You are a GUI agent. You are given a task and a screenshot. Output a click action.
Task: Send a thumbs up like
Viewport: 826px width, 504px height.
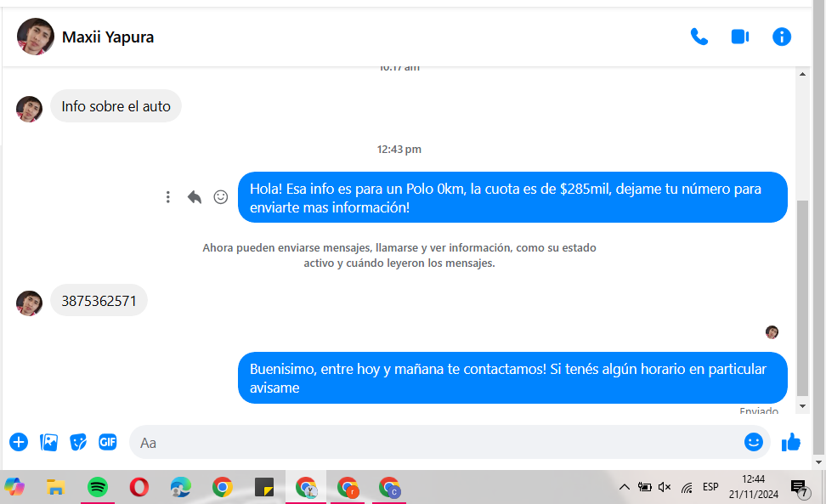coord(791,442)
